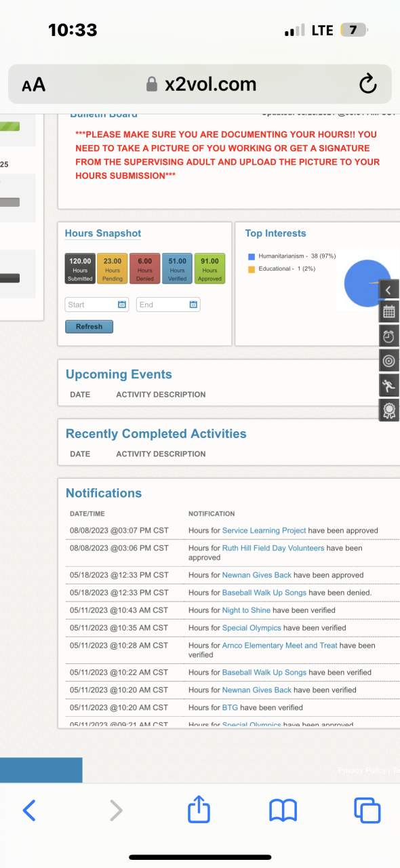Tap the Safari share icon
Viewport: 400px width, 868px height.
pos(199,810)
